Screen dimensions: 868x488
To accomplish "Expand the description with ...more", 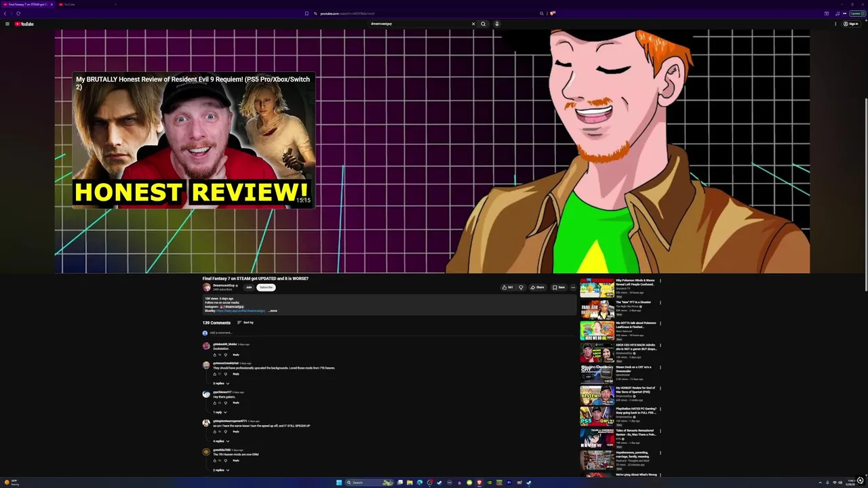I will pyautogui.click(x=273, y=310).
